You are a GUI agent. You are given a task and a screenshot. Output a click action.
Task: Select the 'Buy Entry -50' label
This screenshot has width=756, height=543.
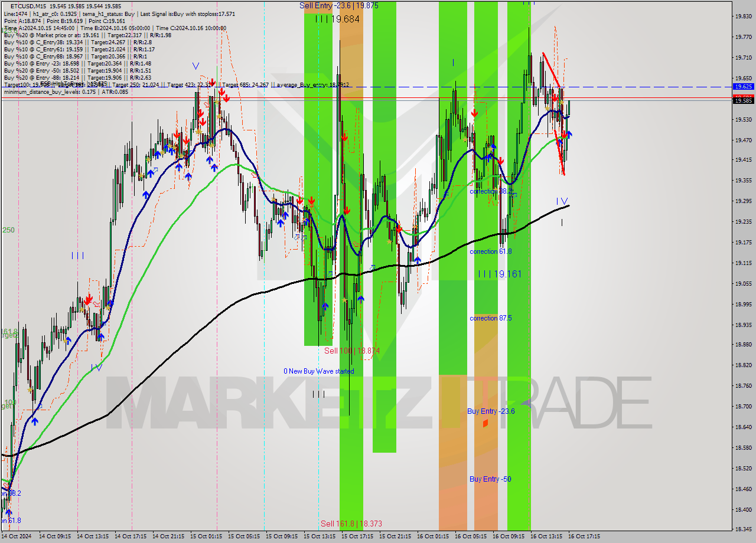[x=490, y=479]
